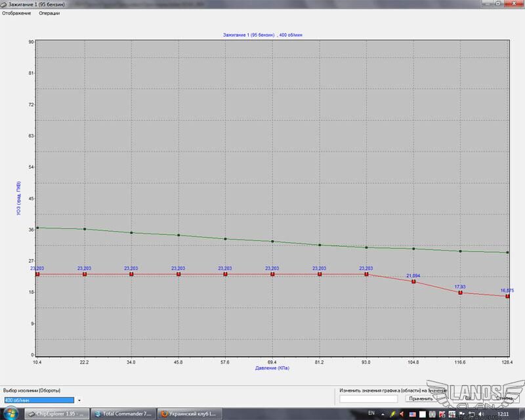The width and height of the screenshot is (525, 420).
Task: Open the Windows Start menu
Action: pyautogui.click(x=10, y=414)
